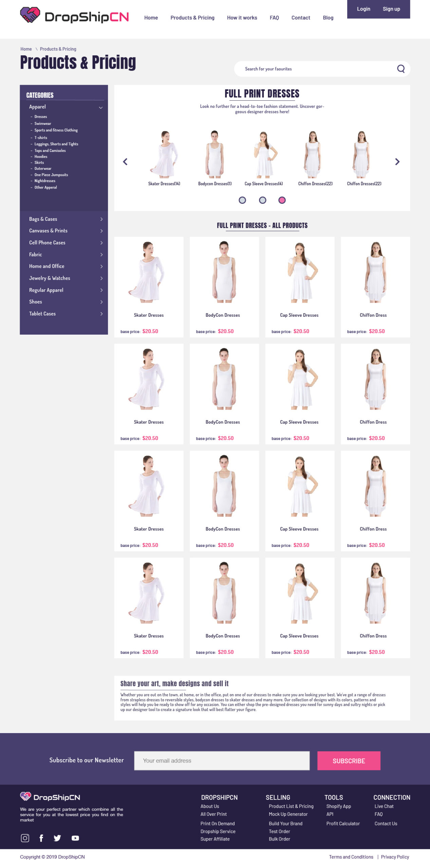Go to previous carousel slide arrow
The image size is (430, 868).
coord(125,162)
